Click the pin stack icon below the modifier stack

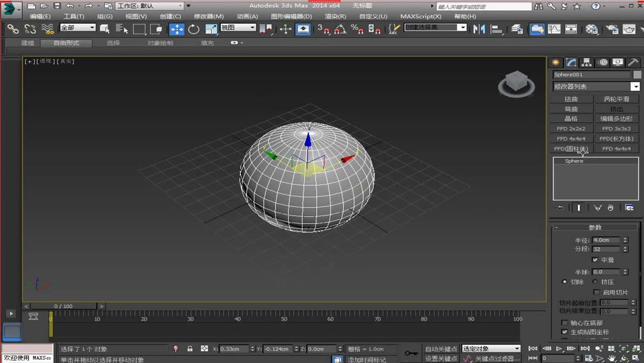point(559,207)
